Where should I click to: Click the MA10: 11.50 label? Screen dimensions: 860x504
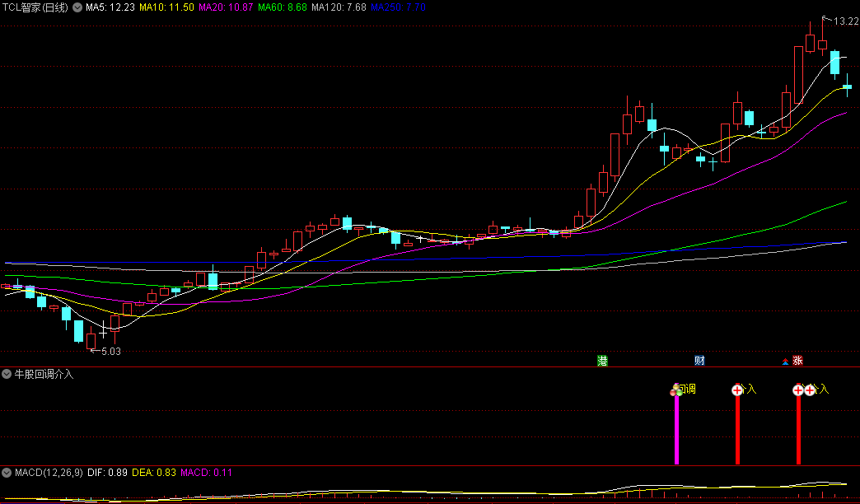point(166,7)
